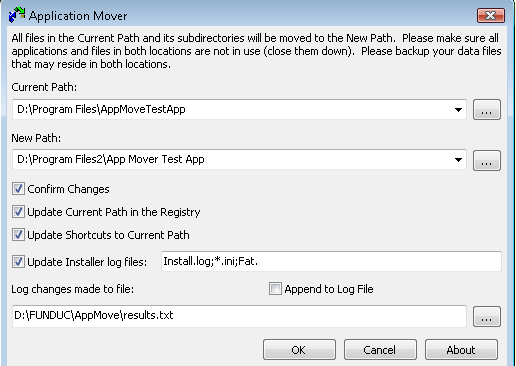Open the About dialog

461,350
